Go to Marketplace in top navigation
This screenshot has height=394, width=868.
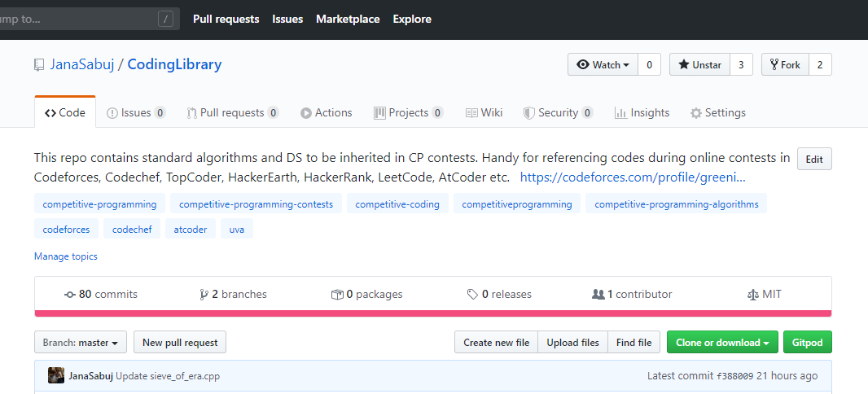point(348,20)
